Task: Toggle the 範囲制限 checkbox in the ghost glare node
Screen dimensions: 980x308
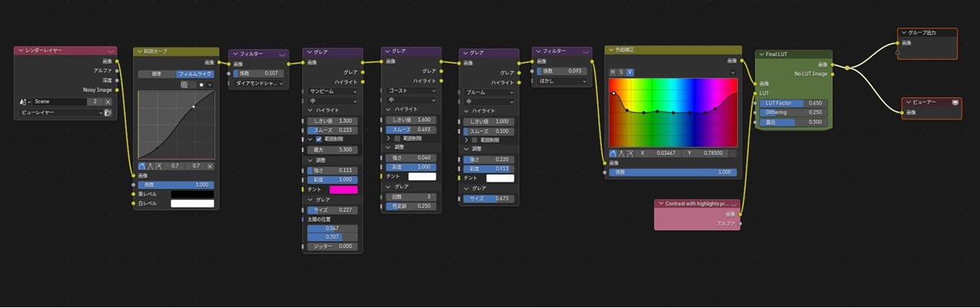Action: click(x=397, y=139)
